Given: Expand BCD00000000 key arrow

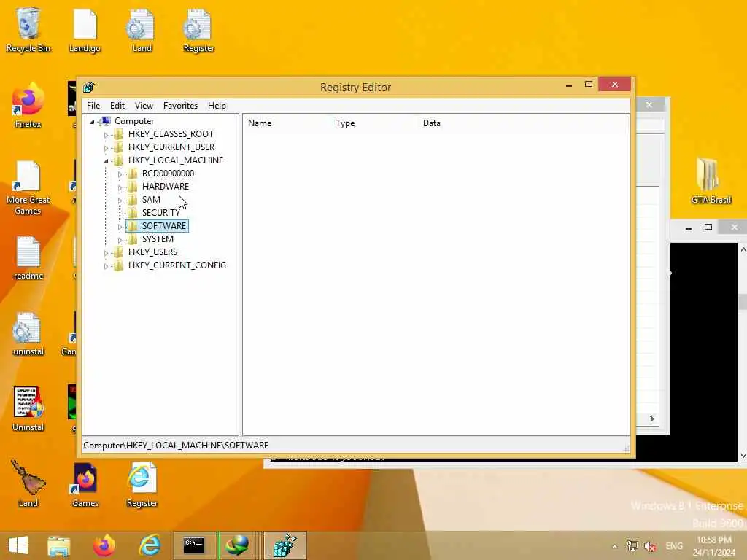Looking at the screenshot, I should point(120,174).
